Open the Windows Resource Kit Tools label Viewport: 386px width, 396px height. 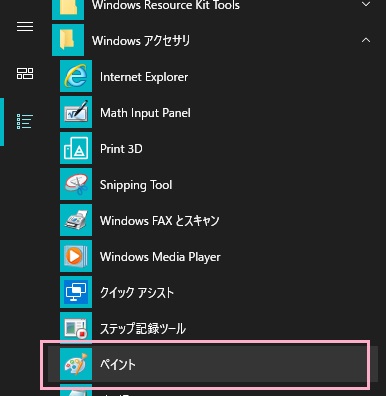(x=166, y=5)
